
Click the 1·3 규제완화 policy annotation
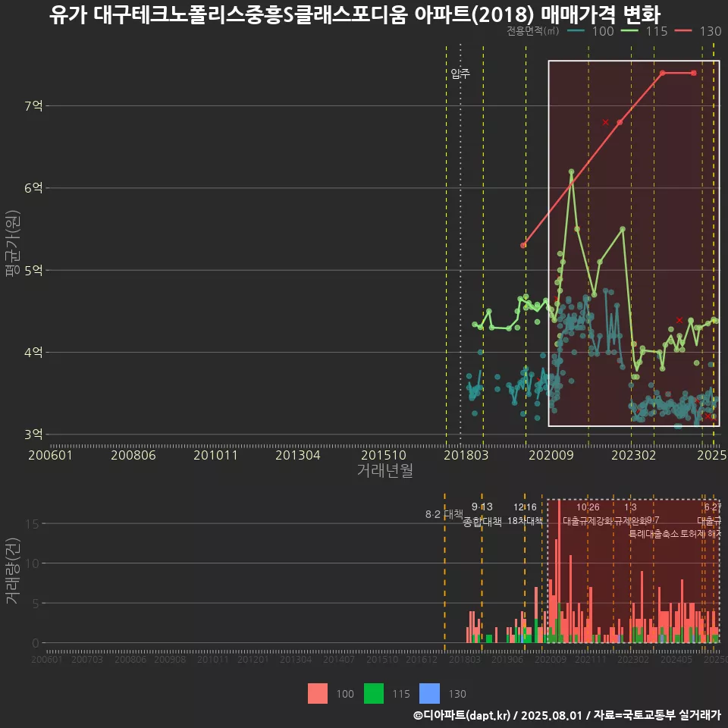(x=630, y=514)
